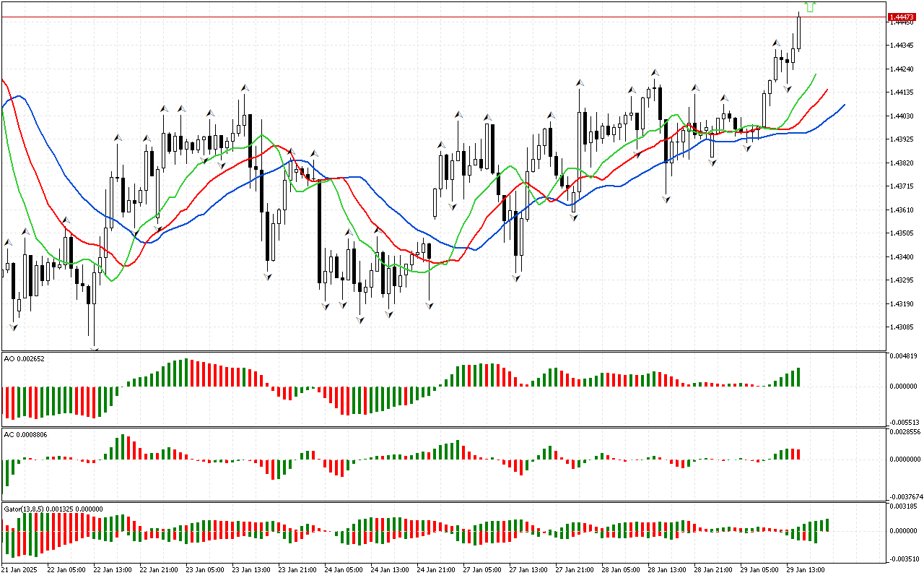Click the 21 Jan 2025 date label

(19, 570)
